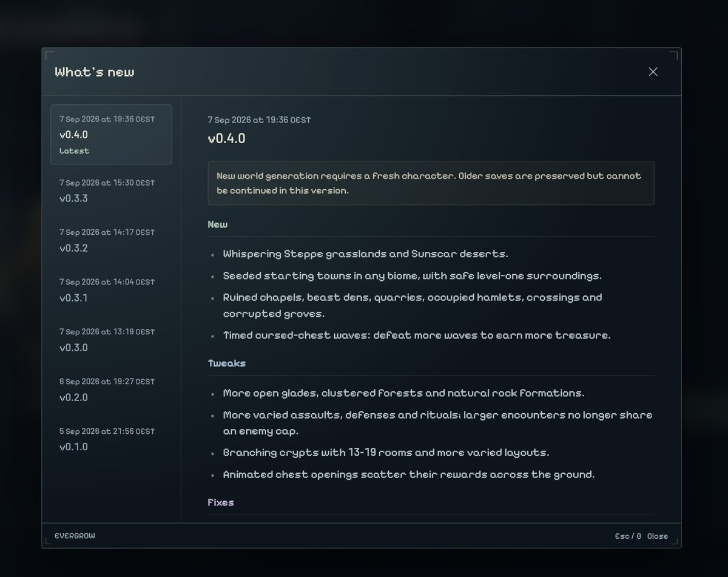Viewport: 728px width, 577px height.
Task: Click the seeded starting towns line
Action: point(413,275)
